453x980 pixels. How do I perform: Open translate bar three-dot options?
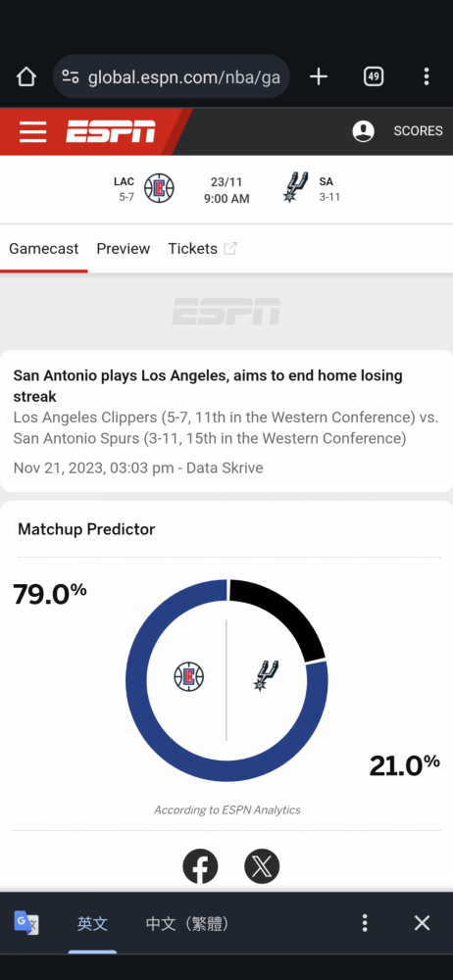[x=365, y=923]
